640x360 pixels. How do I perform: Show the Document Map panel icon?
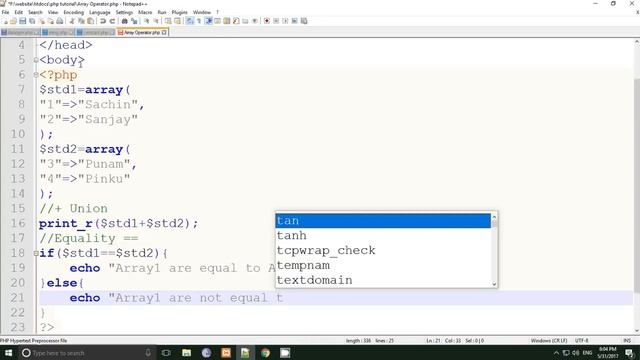click(x=227, y=21)
